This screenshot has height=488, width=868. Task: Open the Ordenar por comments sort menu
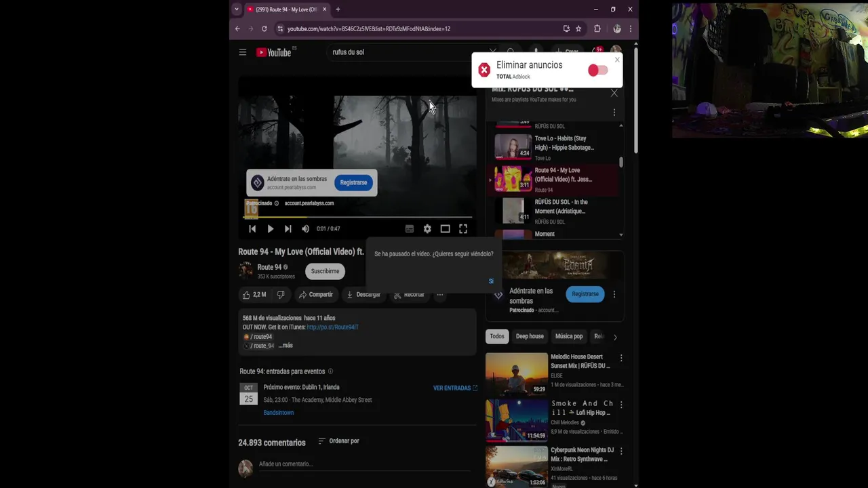[x=338, y=441]
